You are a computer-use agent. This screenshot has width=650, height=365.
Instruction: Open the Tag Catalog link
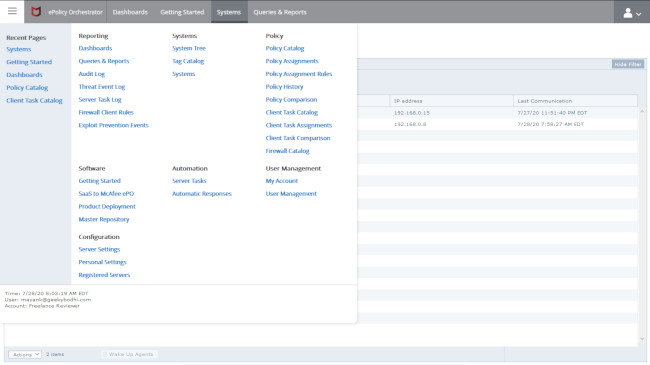coord(188,61)
